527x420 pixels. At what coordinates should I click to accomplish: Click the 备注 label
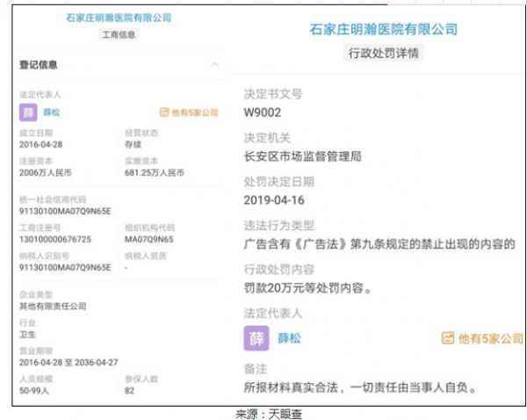pyautogui.click(x=256, y=369)
